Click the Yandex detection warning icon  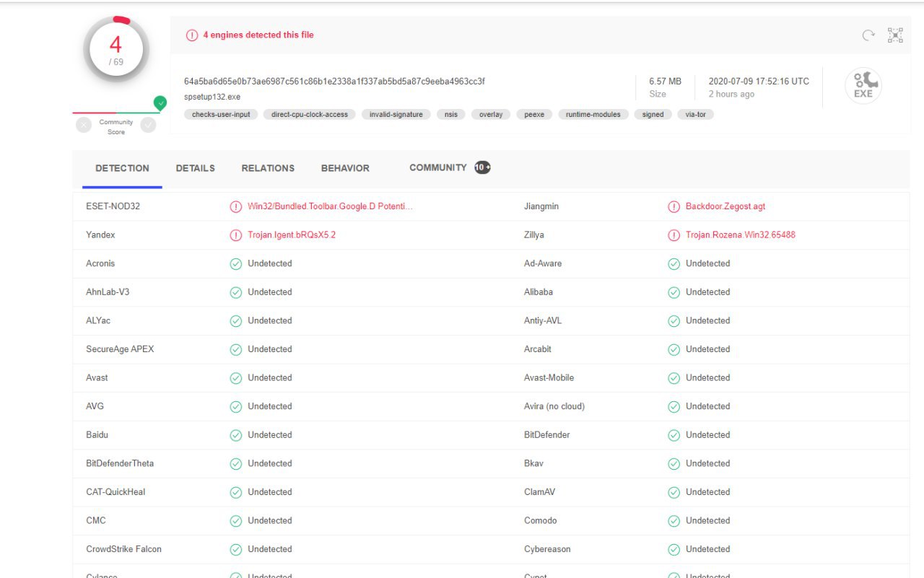pos(235,235)
